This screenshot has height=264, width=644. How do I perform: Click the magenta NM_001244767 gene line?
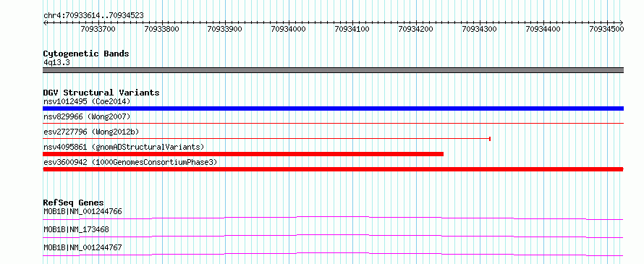(x=333, y=254)
